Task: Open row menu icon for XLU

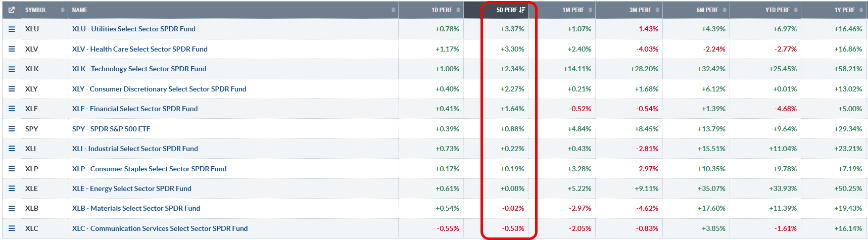Action: click(x=12, y=29)
